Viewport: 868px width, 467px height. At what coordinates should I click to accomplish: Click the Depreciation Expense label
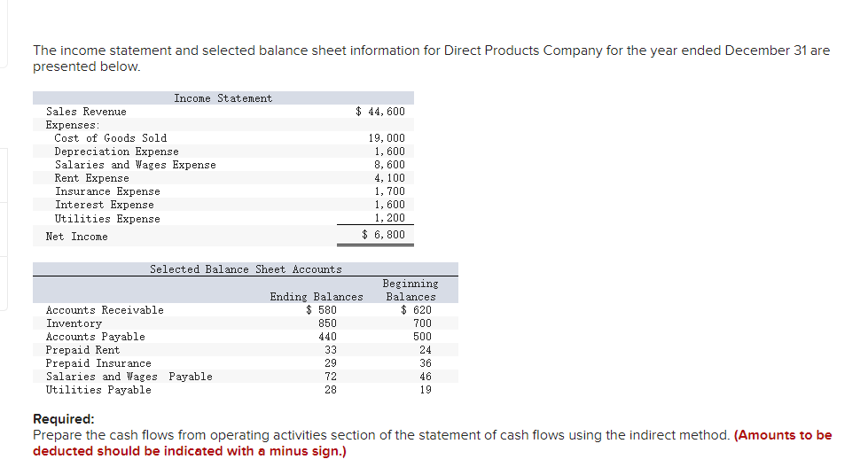coord(117,152)
